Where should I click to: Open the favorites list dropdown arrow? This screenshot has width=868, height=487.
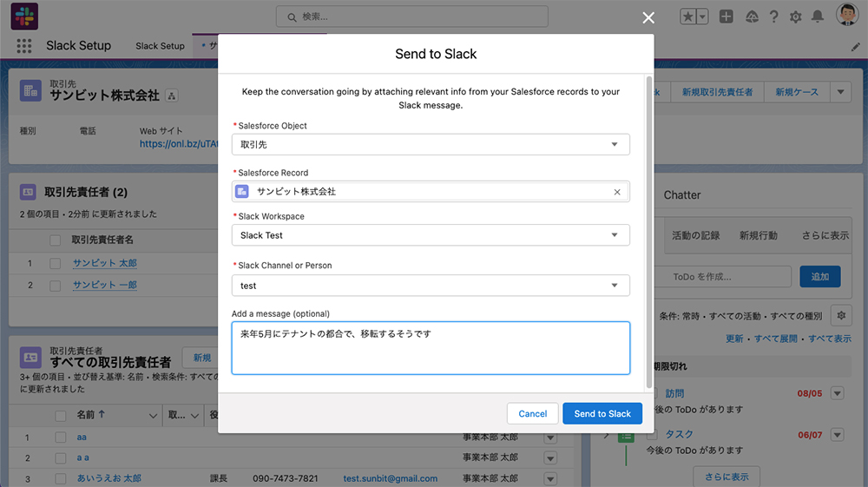click(702, 16)
